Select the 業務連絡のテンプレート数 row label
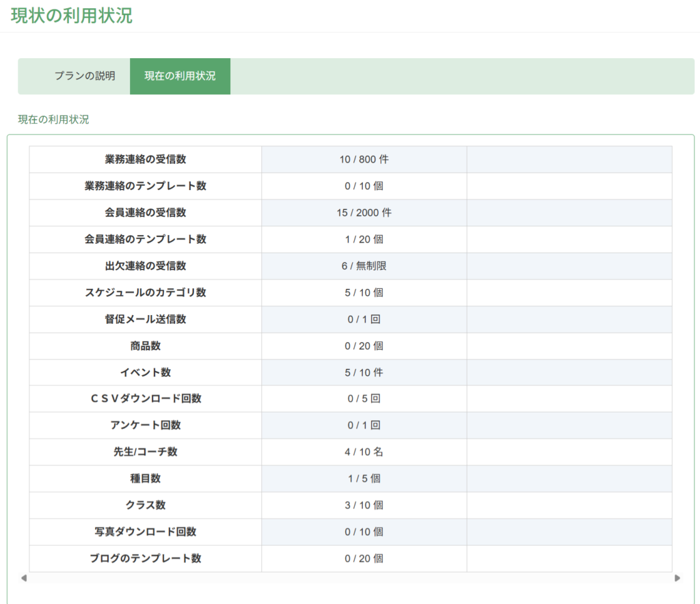This screenshot has height=604, width=700. coord(146,186)
